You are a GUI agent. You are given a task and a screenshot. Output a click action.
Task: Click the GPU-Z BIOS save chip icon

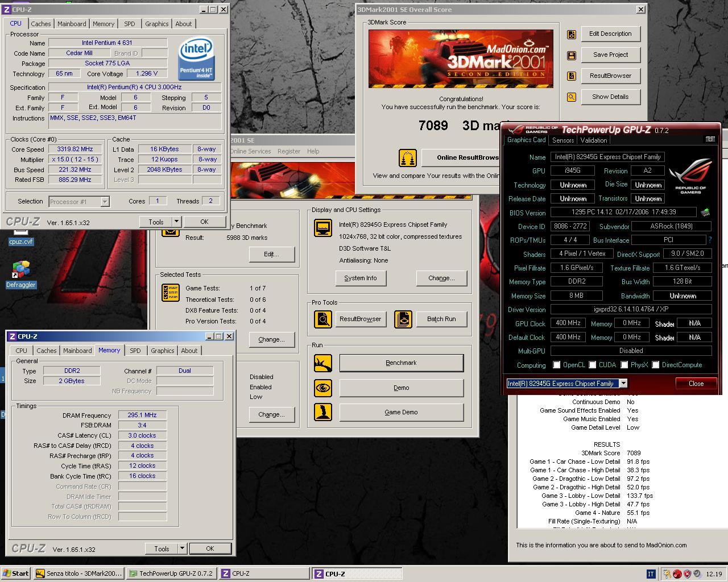point(705,212)
